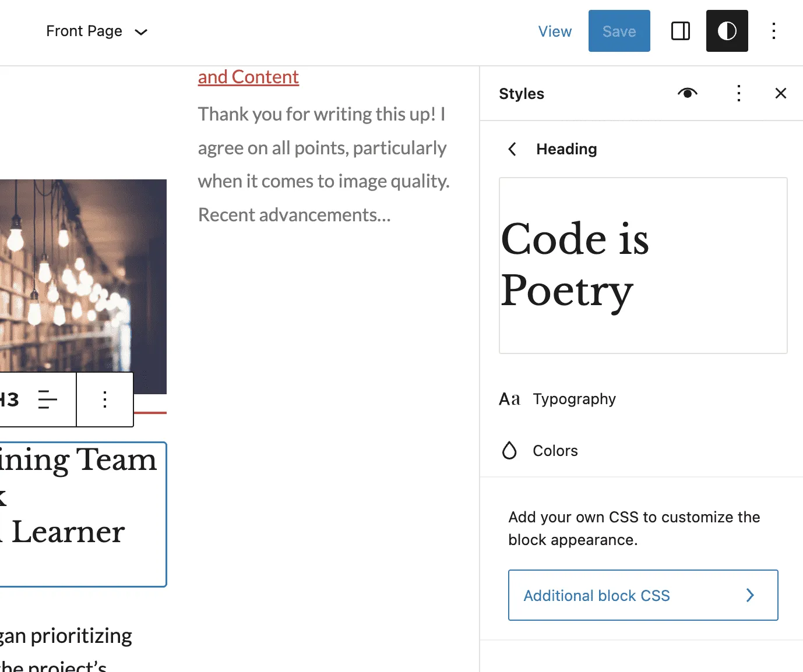Click the View link in top bar
The height and width of the screenshot is (672, 803).
tap(555, 31)
